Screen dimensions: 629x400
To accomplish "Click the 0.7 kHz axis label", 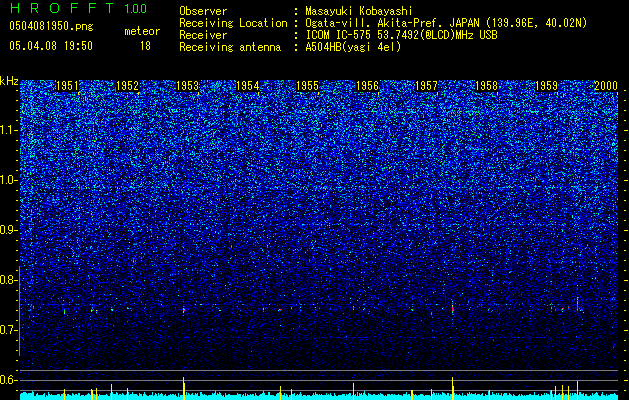I will click(9, 330).
